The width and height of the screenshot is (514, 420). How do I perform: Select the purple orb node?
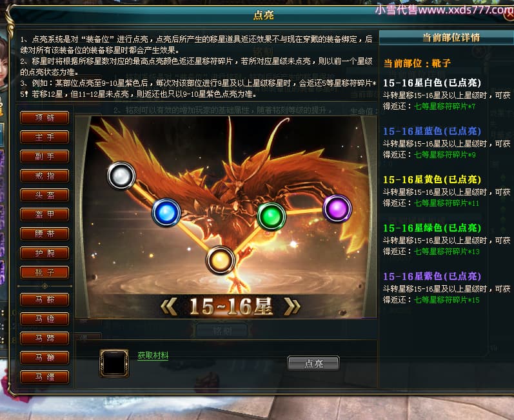click(337, 208)
